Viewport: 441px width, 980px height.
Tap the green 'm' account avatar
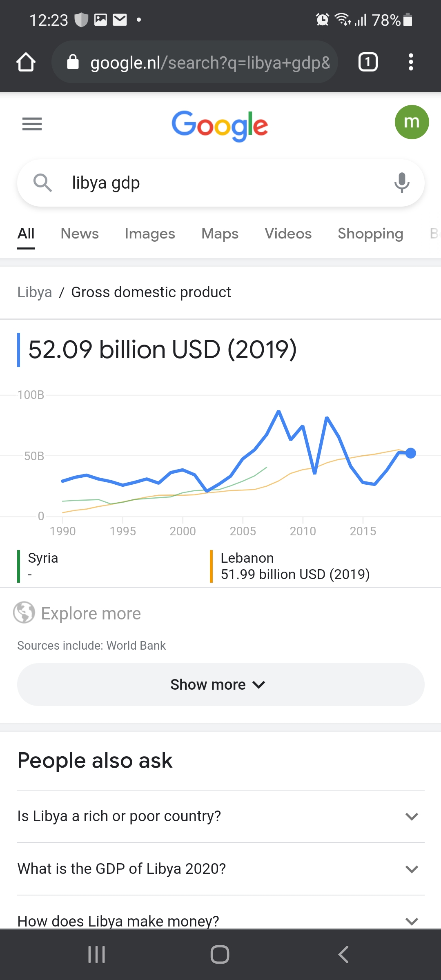412,122
